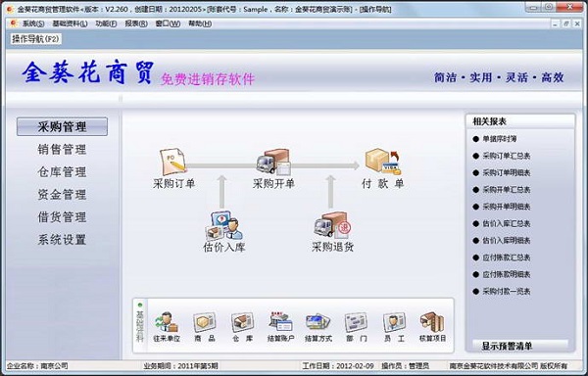The height and width of the screenshot is (376, 588).
Task: Open the 商品 goods icon
Action: (205, 322)
